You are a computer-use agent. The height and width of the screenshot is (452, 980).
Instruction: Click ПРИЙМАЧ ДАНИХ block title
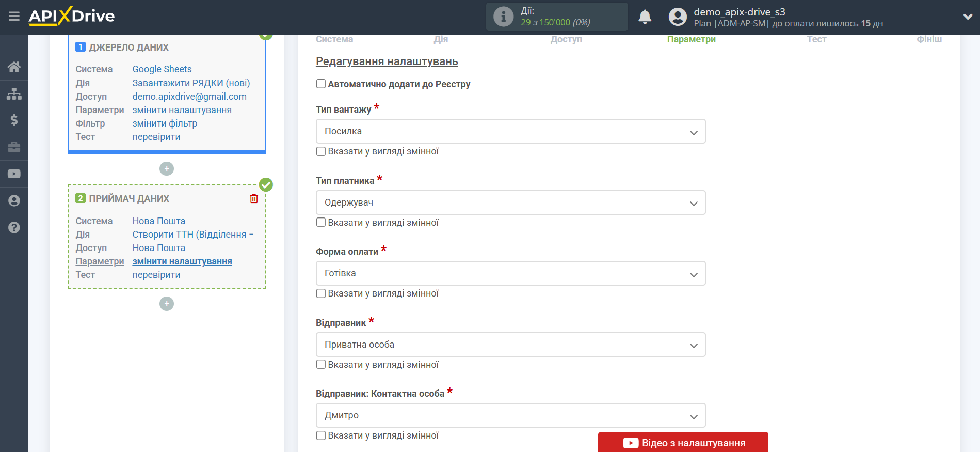tap(129, 199)
